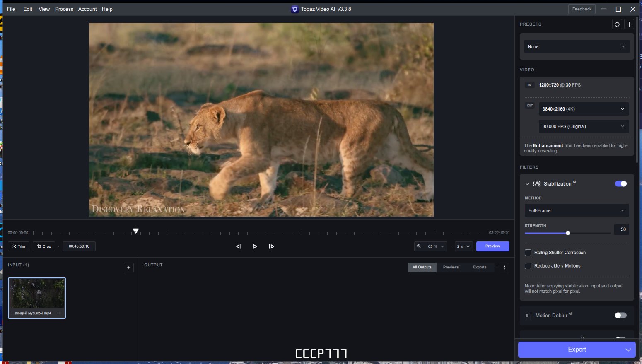Screen dimensions: 642x364
Task: Check Rolling Shutter Correction
Action: 528,253
